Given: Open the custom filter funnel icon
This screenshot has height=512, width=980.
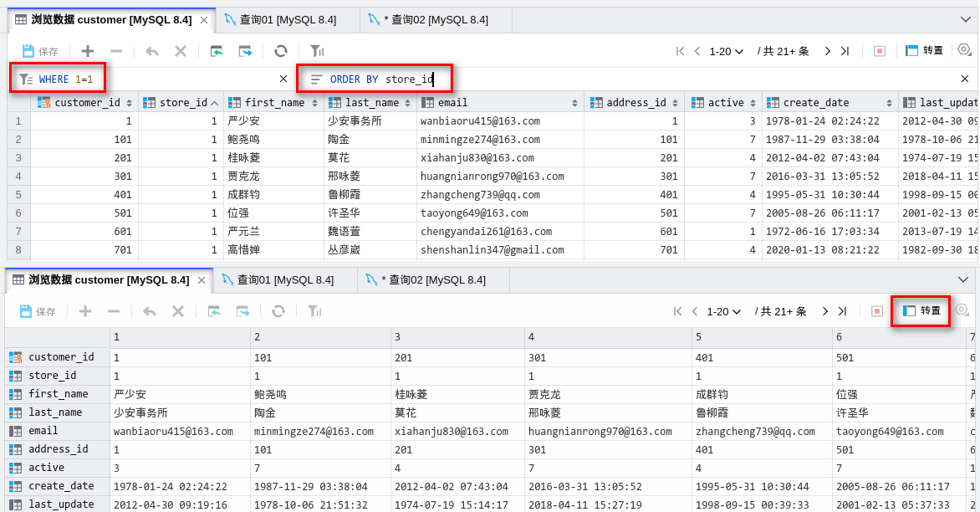Looking at the screenshot, I should [x=316, y=51].
